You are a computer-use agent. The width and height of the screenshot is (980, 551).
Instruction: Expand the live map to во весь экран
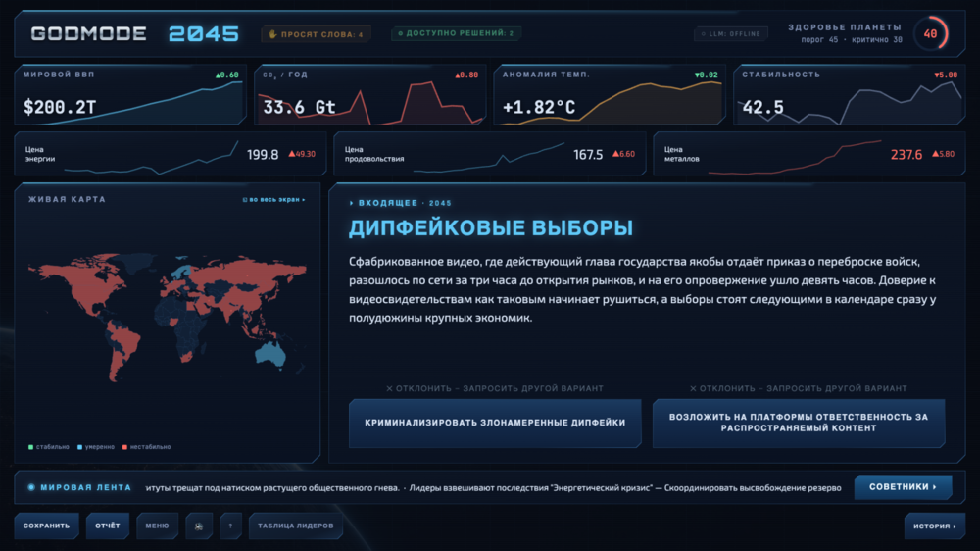[x=273, y=199]
